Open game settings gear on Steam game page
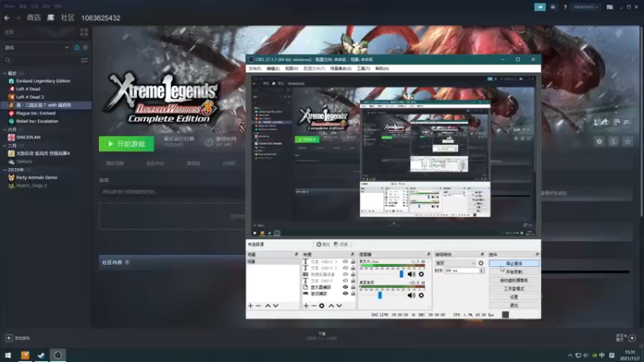 click(x=599, y=142)
